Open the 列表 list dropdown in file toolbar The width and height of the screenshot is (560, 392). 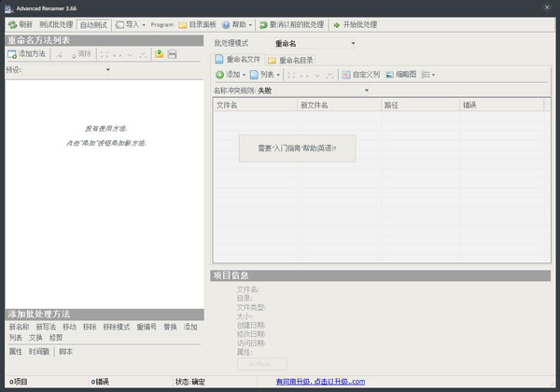point(265,75)
